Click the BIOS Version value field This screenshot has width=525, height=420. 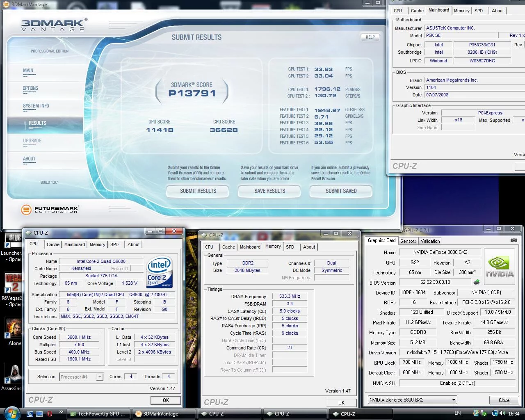(435, 282)
